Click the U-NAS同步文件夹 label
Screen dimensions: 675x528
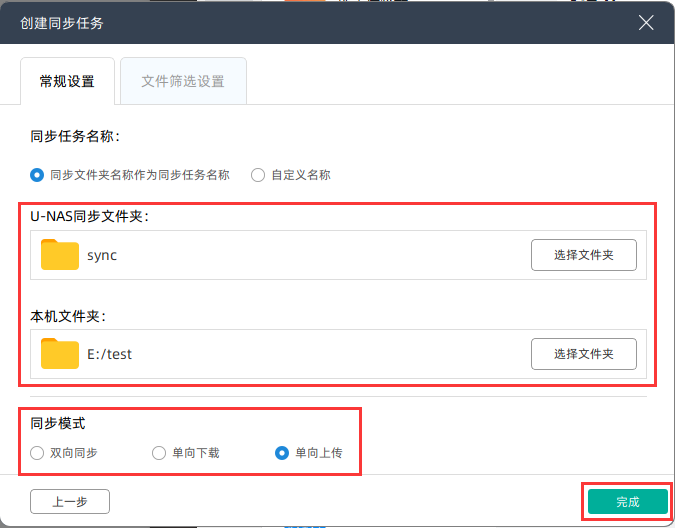90,216
